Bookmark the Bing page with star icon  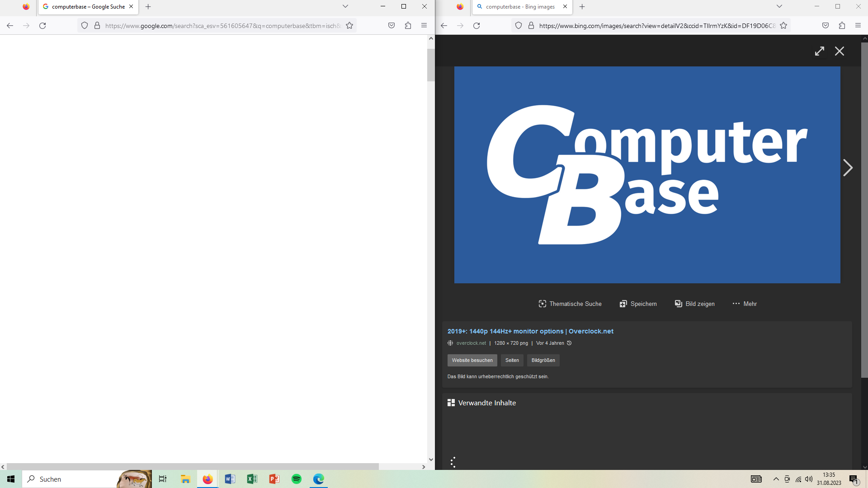(783, 26)
